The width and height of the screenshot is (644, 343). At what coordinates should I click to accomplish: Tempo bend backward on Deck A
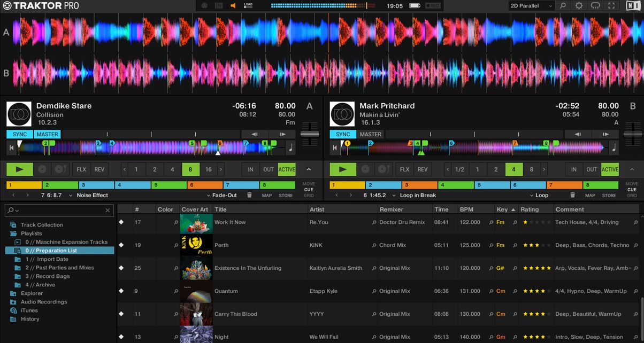pyautogui.click(x=255, y=134)
